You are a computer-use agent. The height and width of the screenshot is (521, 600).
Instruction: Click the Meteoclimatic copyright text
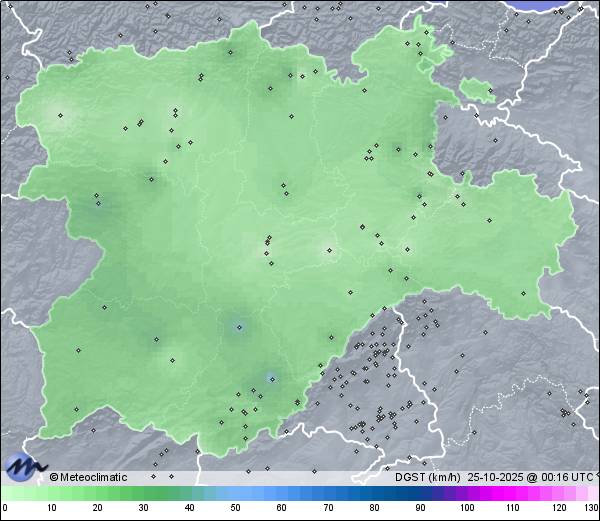pos(89,477)
